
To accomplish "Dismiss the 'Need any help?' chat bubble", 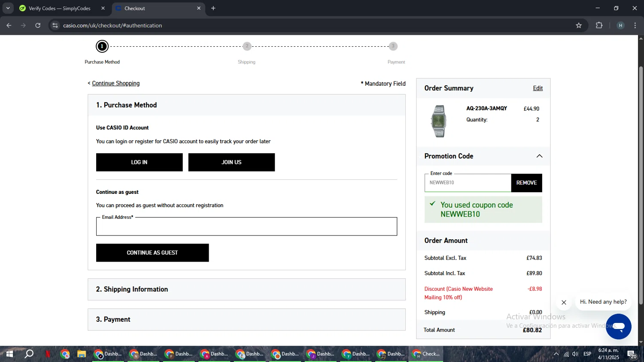I will 564,302.
